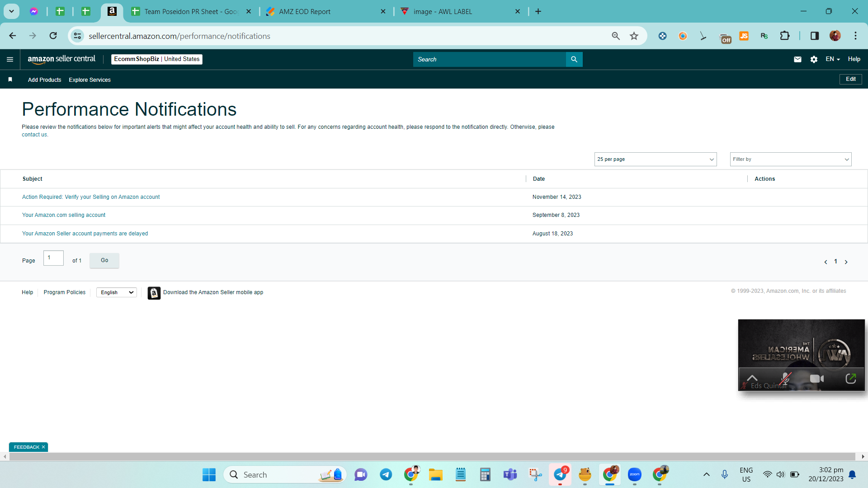Open site information icon in address bar
The image size is (868, 488).
tap(78, 36)
